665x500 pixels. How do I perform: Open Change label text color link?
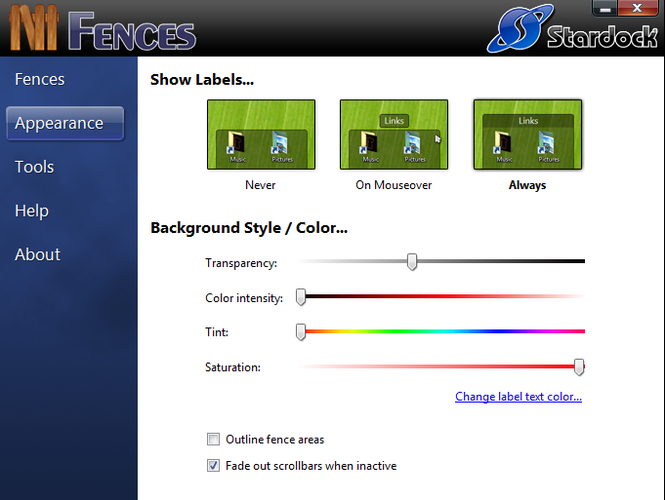coord(518,397)
